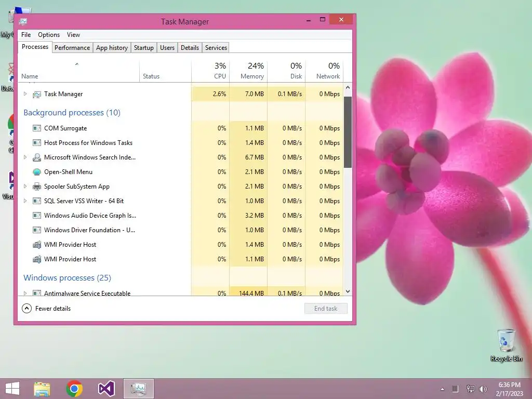Viewport: 532px width, 399px height.
Task: Expand the Microsoft Windows Search Indexer row
Action: pos(25,157)
